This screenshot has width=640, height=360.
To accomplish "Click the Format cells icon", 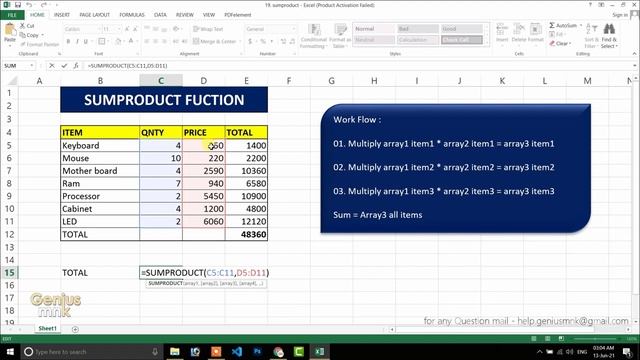I will (x=536, y=29).
